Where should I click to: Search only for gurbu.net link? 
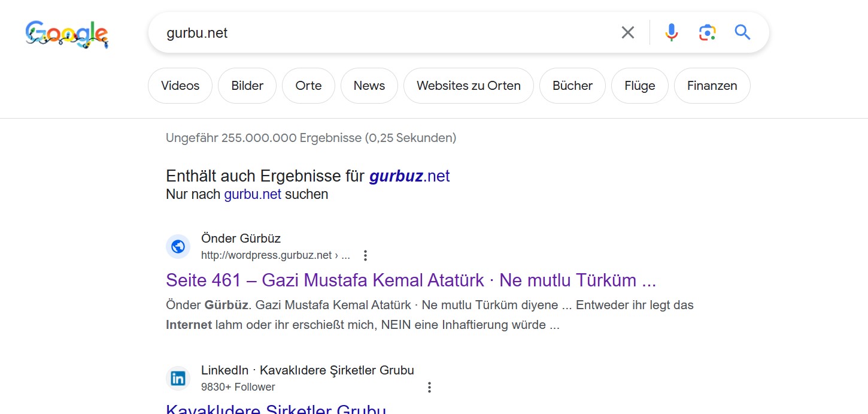pyautogui.click(x=253, y=195)
